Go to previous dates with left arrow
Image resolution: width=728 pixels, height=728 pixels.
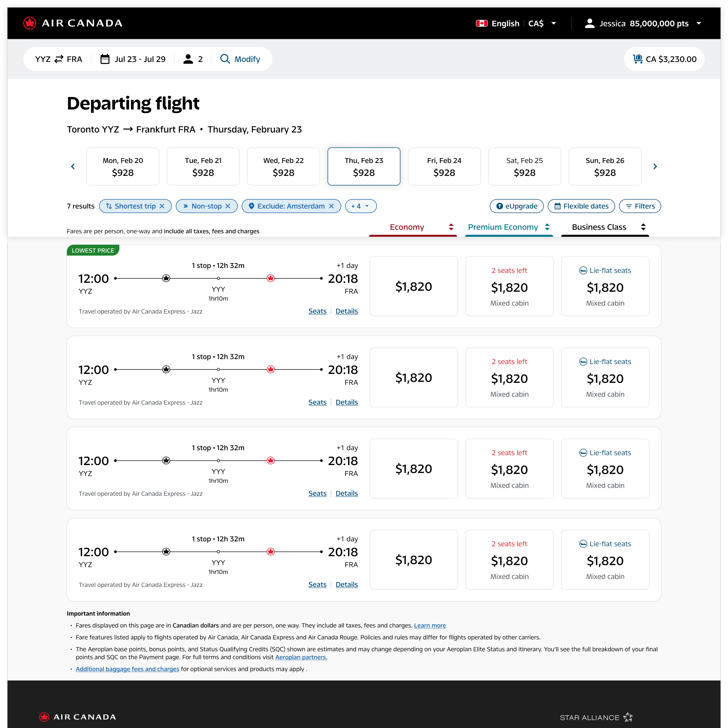point(73,167)
